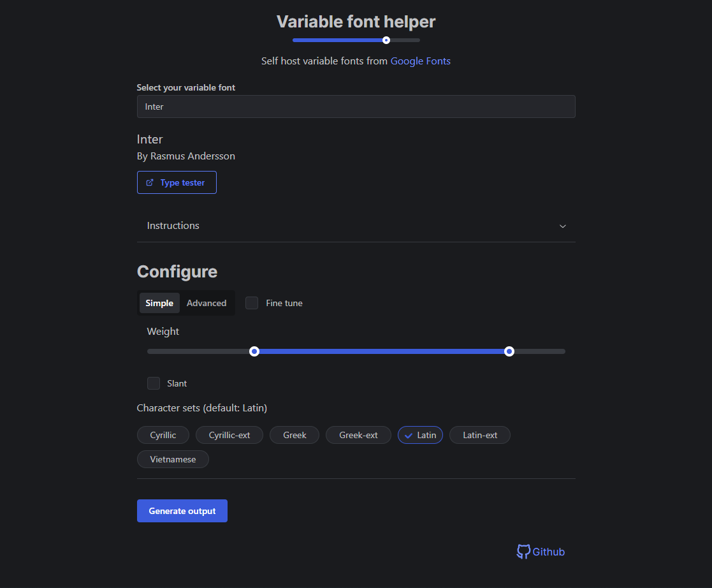Open the variable font selector showing Inter
The image size is (712, 588).
coord(356,107)
